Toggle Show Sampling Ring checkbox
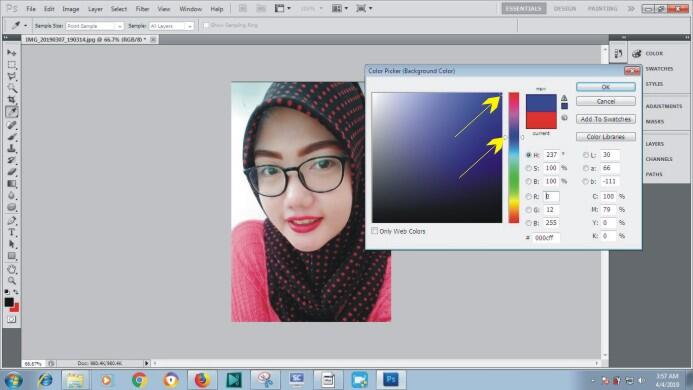The width and height of the screenshot is (693, 390). [206, 26]
